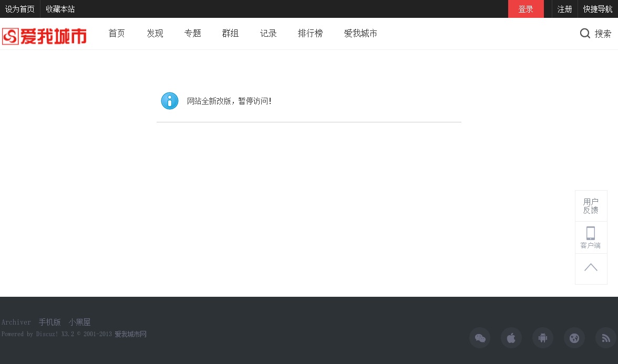Expand the 快捷导航 quick navigation
Viewport: 618px width, 364px height.
pos(598,9)
